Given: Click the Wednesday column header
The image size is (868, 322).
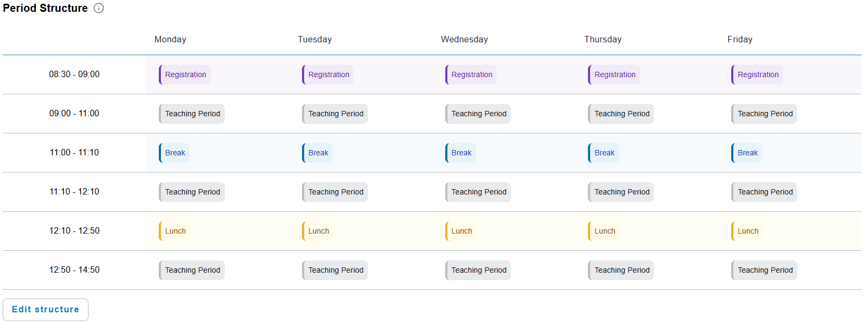Looking at the screenshot, I should tap(465, 39).
